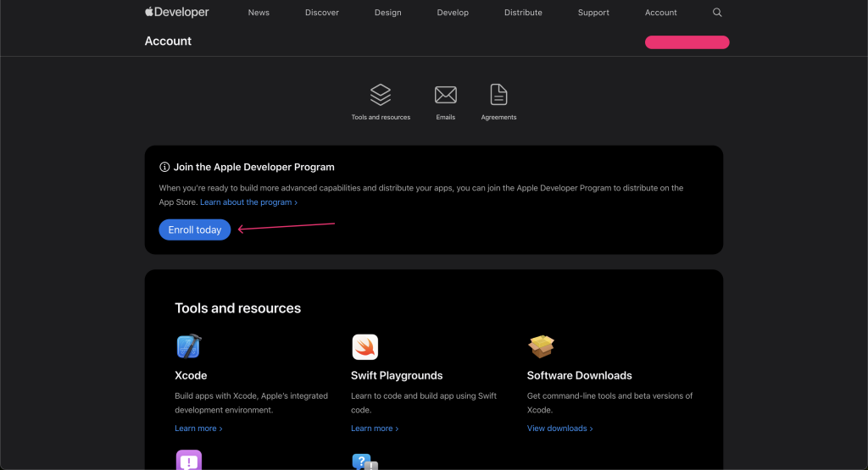Click the Swift Playgrounds heading
Image resolution: width=868 pixels, height=470 pixels.
coord(397,375)
